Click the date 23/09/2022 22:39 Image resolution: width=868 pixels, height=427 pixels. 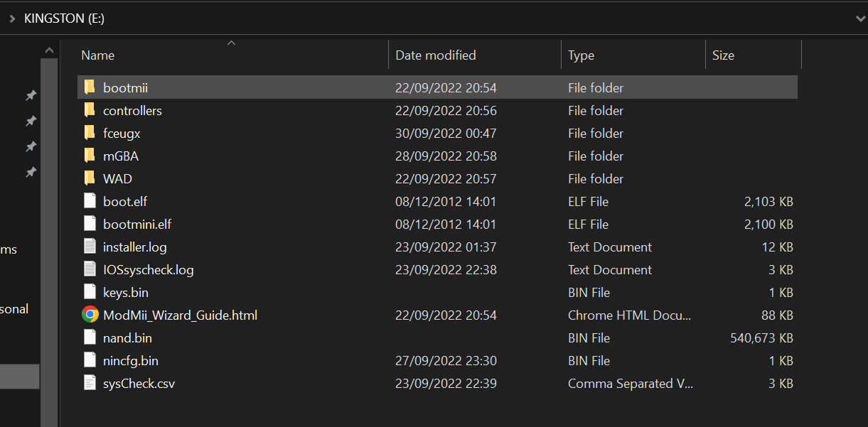446,384
